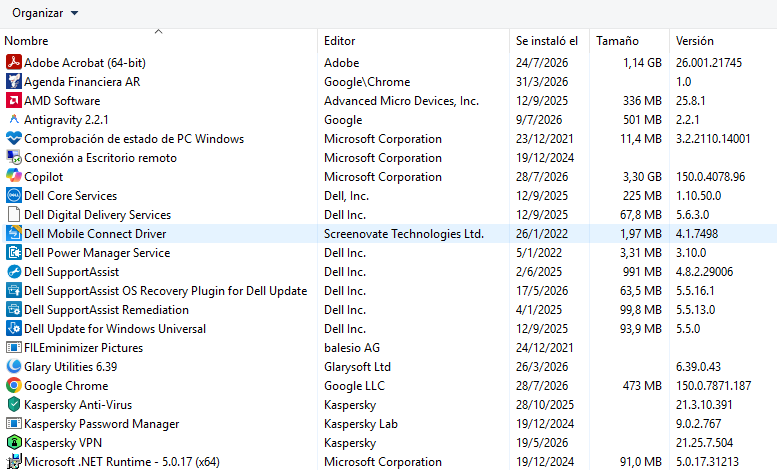777x470 pixels.
Task: Click the Comprobación de estado de PC icon
Action: 14,138
